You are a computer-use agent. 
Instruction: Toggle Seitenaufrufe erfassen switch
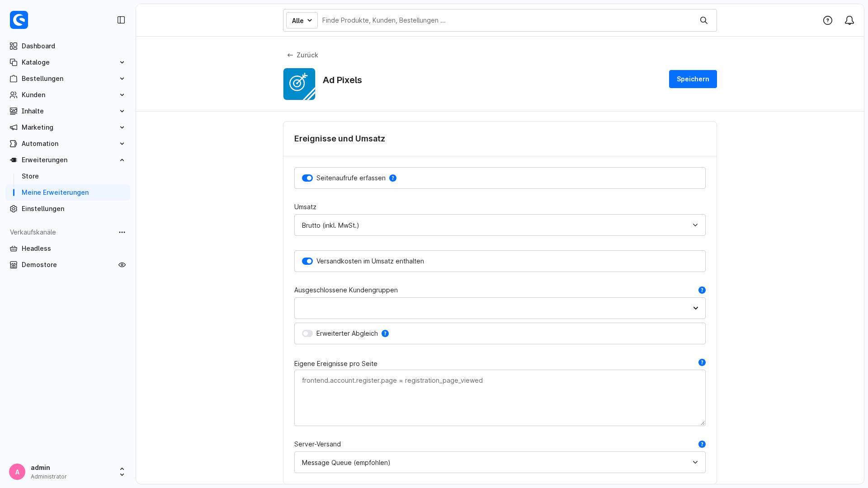coord(307,178)
